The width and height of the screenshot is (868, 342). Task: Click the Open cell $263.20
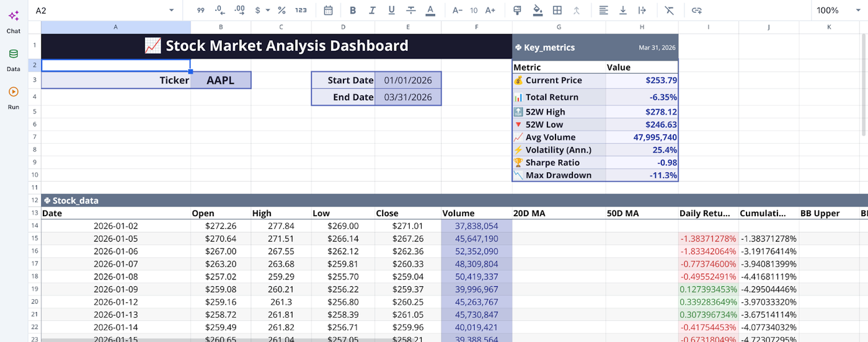[x=221, y=264]
